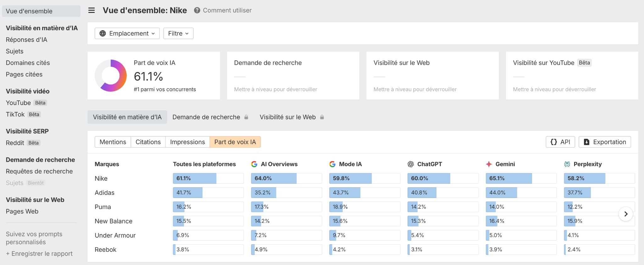Toggle the hamburger menu icon
Viewport: 644px width, 265px height.
(92, 10)
